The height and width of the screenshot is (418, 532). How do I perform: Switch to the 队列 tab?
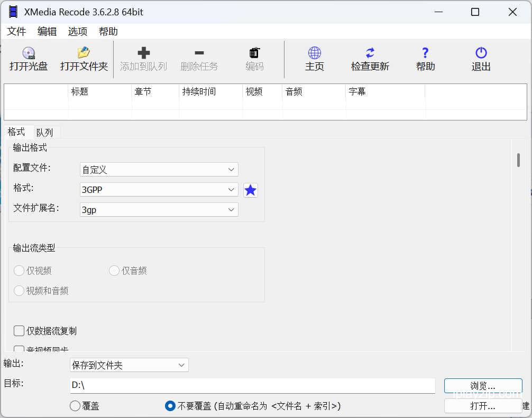[x=45, y=132]
